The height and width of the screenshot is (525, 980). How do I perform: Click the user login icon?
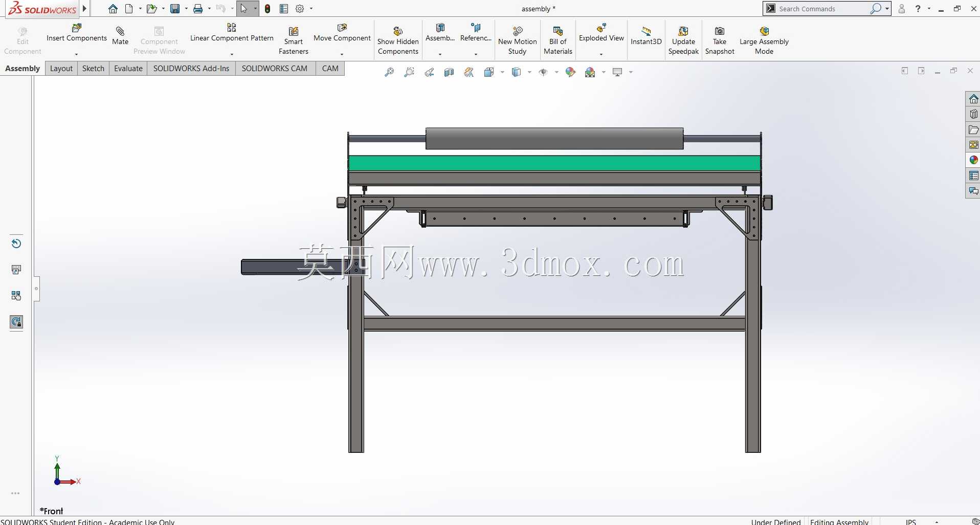tap(902, 9)
